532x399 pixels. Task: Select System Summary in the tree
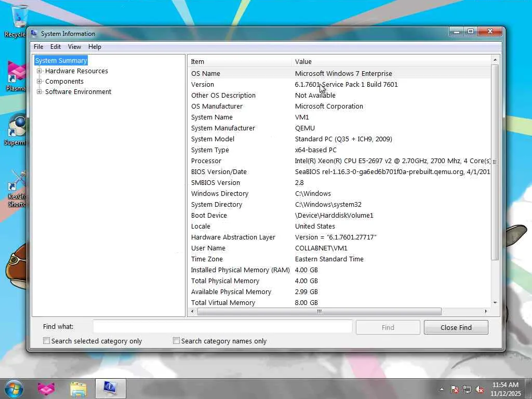(61, 60)
